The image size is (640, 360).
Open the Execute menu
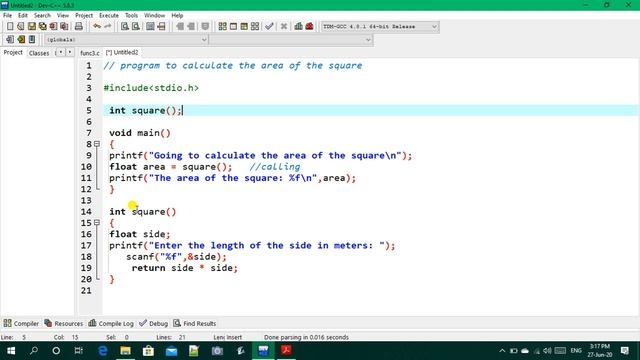click(109, 16)
